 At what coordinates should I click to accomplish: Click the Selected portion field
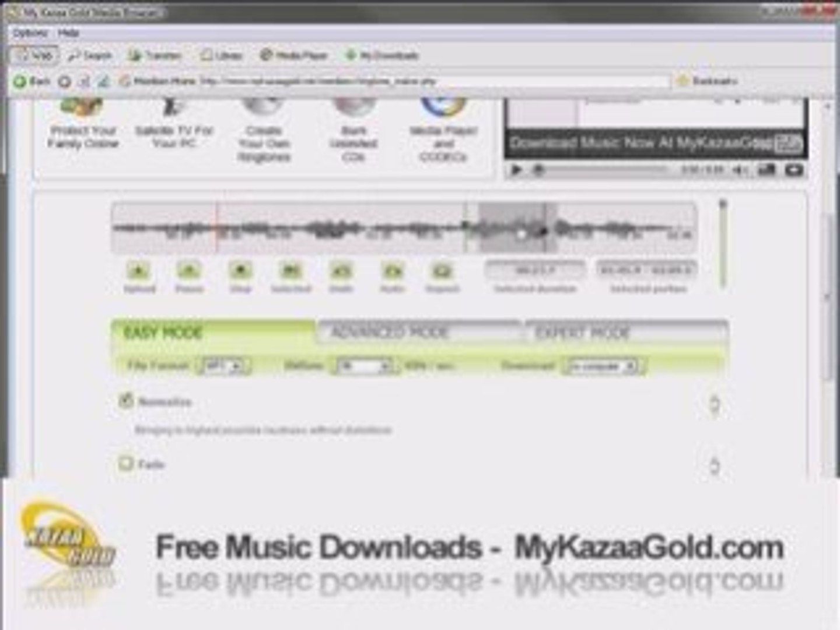(647, 269)
